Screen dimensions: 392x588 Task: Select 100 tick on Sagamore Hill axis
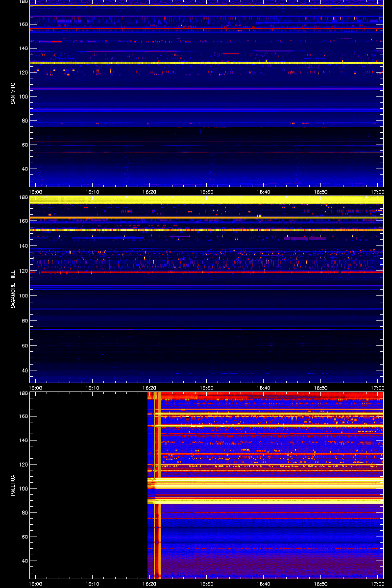tap(23, 296)
